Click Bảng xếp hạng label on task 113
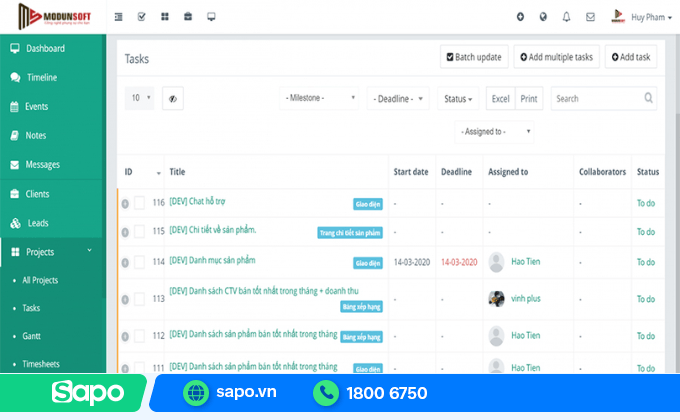Viewport: 680px width, 420px height. pos(361,307)
